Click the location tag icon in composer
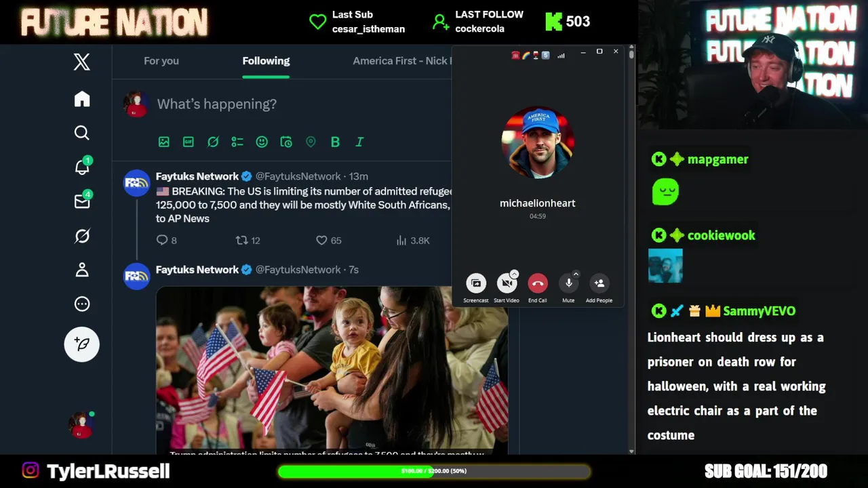 (x=311, y=142)
